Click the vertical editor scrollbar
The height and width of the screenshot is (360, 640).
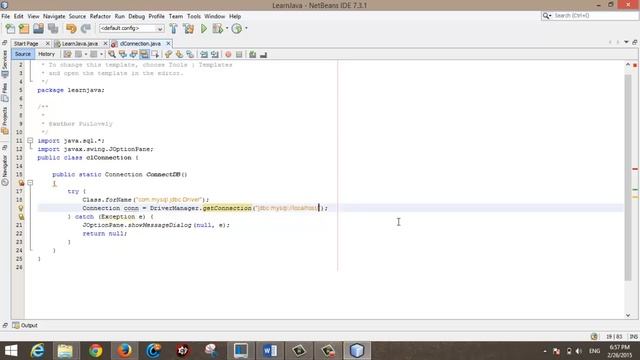pyautogui.click(x=628, y=178)
